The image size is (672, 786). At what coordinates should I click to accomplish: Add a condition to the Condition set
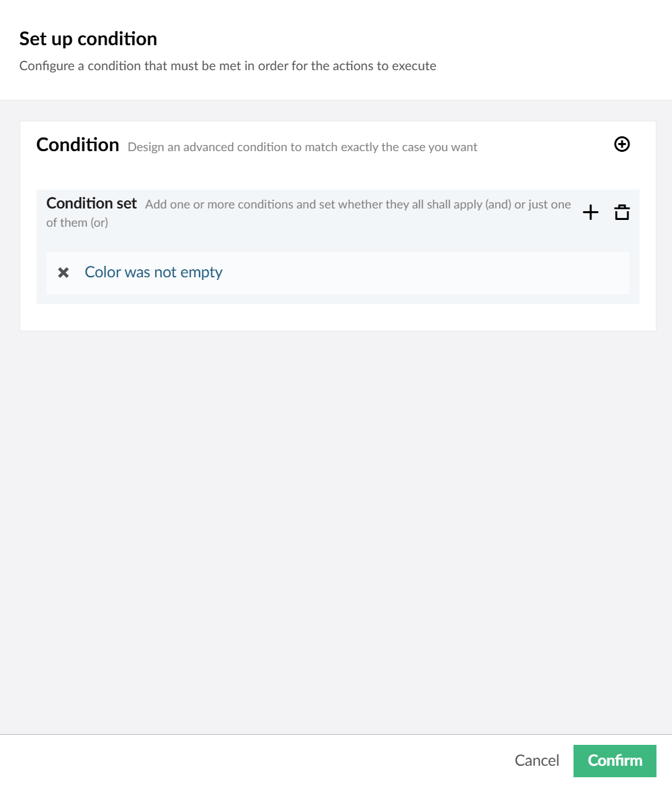pos(590,212)
